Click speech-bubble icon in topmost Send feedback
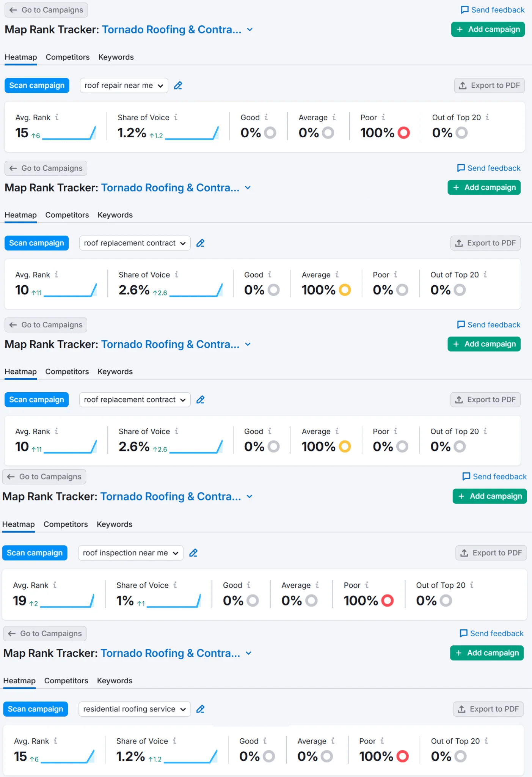The height and width of the screenshot is (777, 532). [x=465, y=10]
